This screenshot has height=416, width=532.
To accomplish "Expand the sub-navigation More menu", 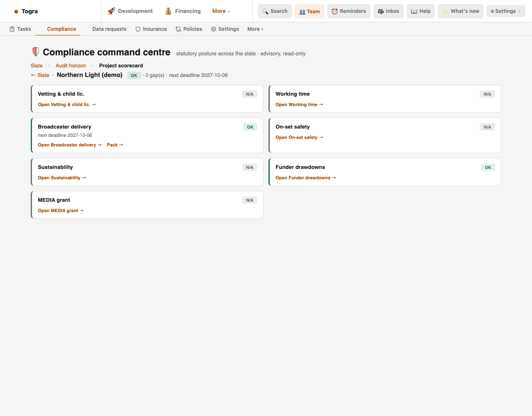I will (x=255, y=29).
